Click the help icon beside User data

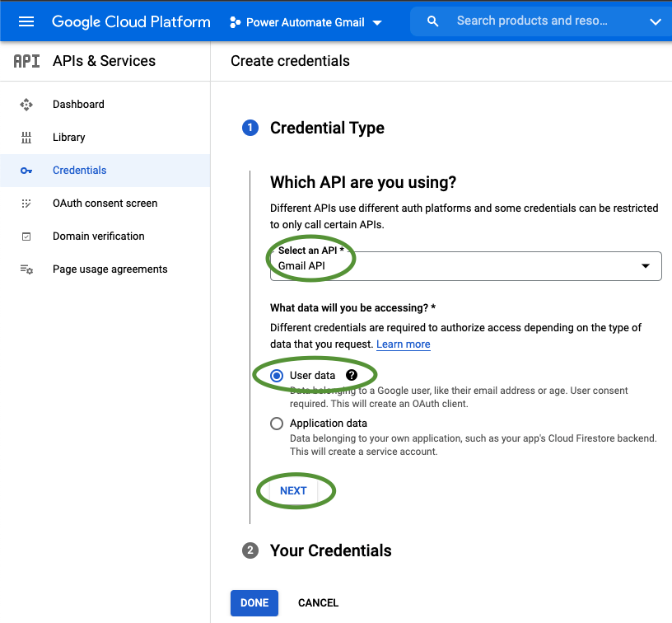[x=351, y=374]
